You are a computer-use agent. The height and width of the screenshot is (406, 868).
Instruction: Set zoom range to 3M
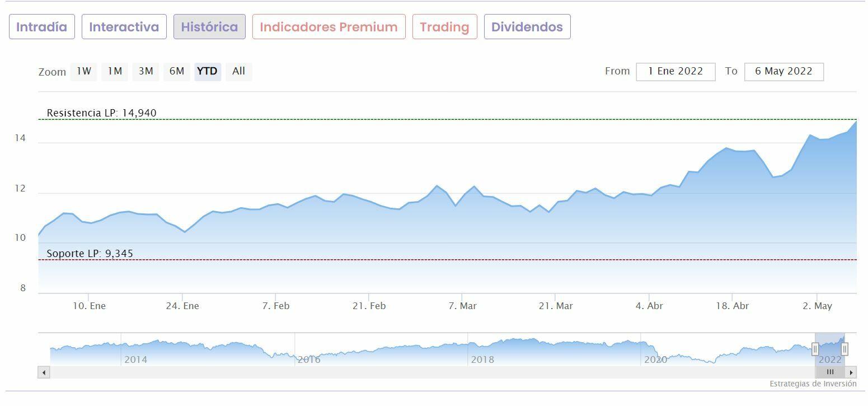pos(146,71)
